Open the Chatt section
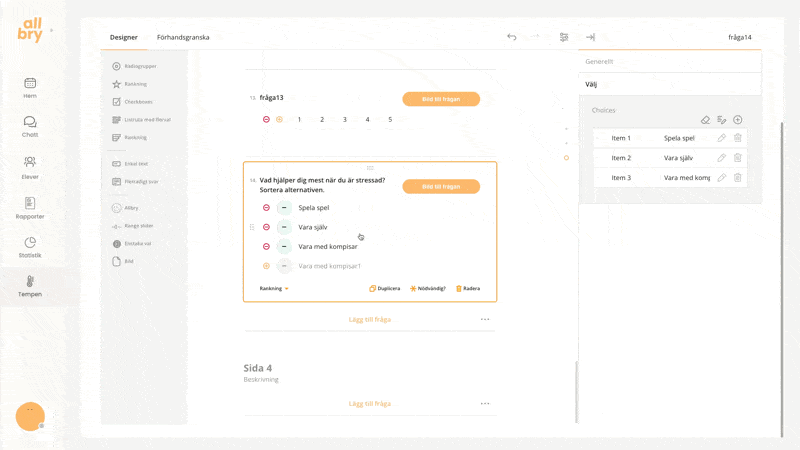 pos(30,126)
